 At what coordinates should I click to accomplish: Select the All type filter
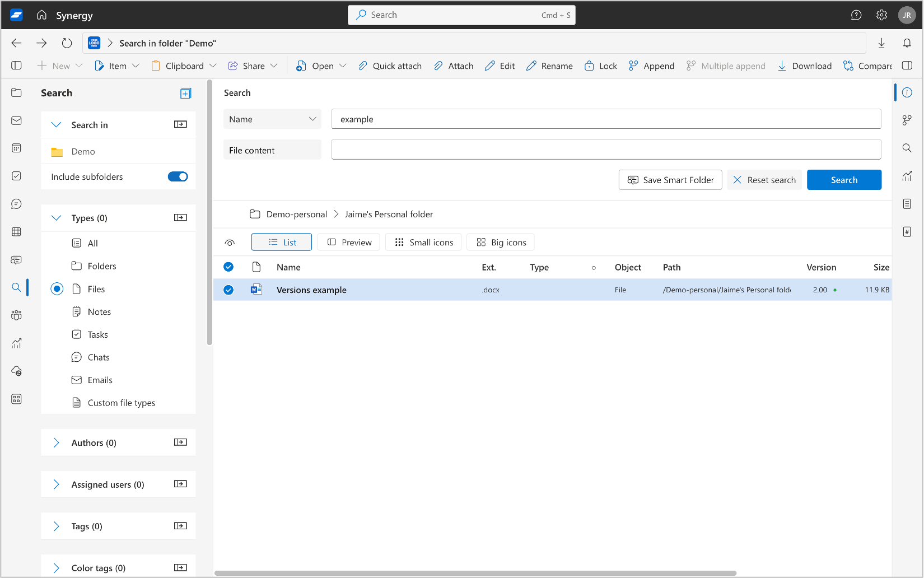(85, 243)
